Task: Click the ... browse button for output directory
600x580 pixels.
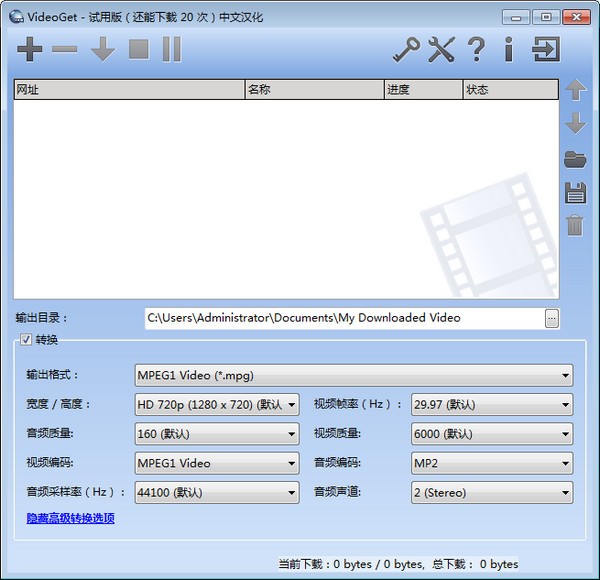Action: coord(552,318)
